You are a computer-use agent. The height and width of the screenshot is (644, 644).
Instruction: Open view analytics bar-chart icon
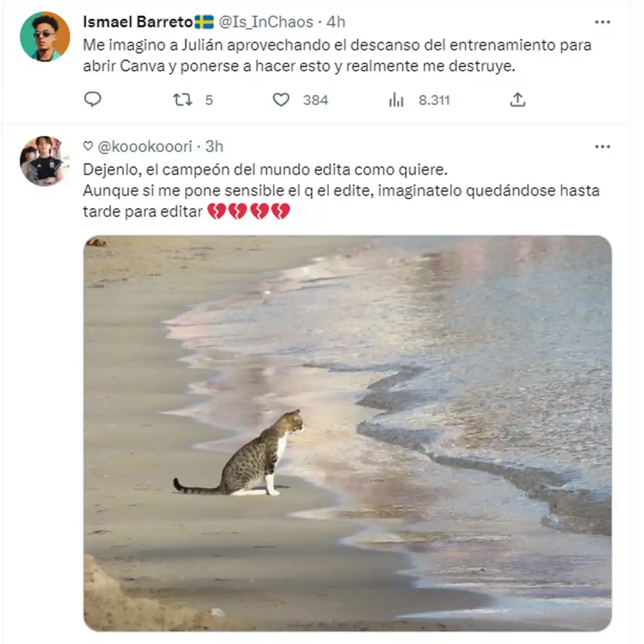pos(396,100)
